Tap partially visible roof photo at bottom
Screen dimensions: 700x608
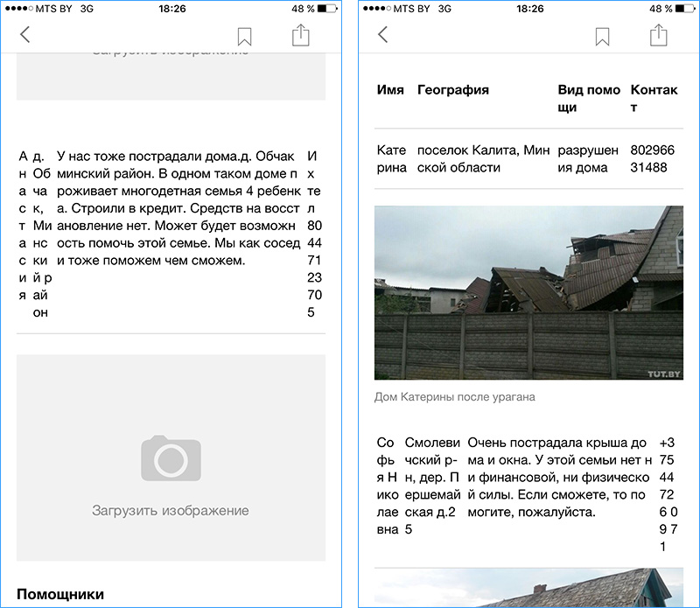click(528, 588)
